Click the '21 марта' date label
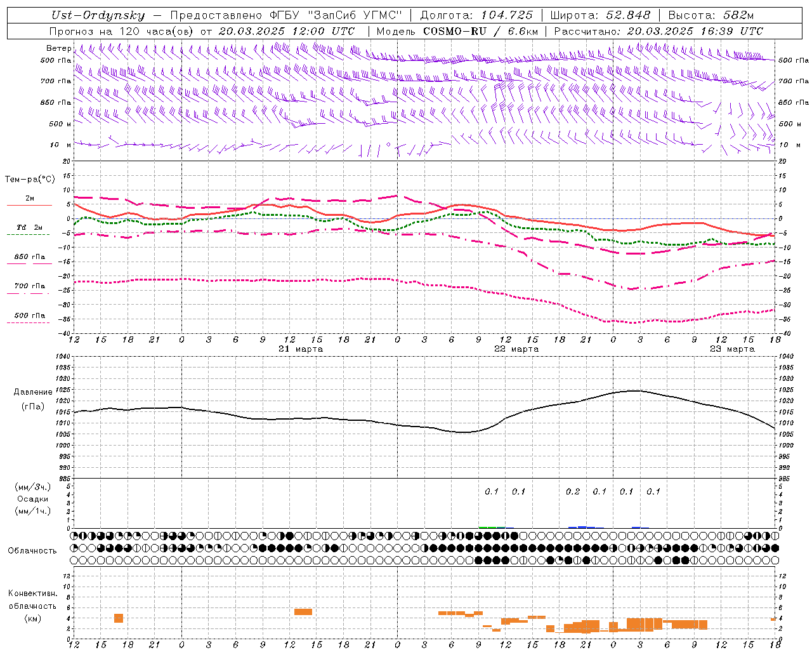812x650 pixels. pyautogui.click(x=301, y=349)
